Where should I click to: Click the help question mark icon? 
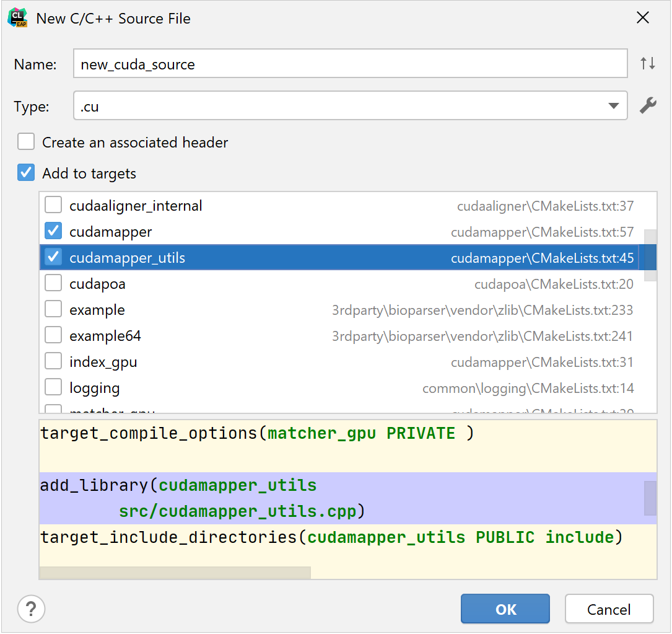(x=31, y=609)
